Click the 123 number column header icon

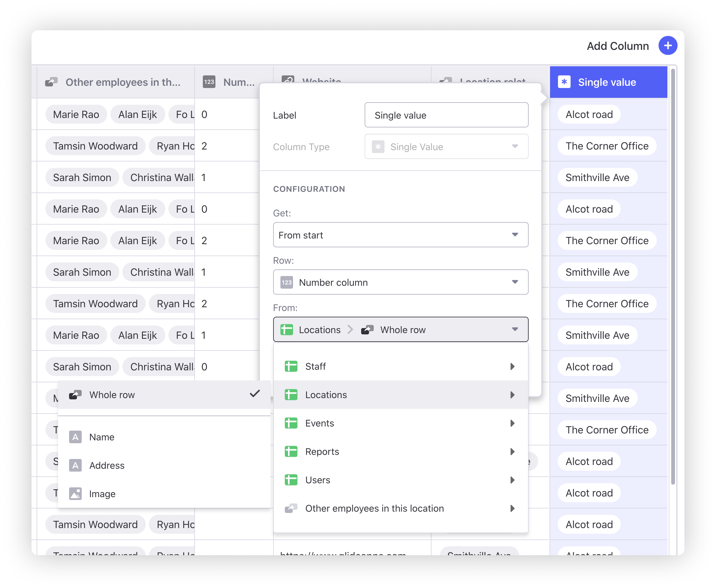(209, 82)
